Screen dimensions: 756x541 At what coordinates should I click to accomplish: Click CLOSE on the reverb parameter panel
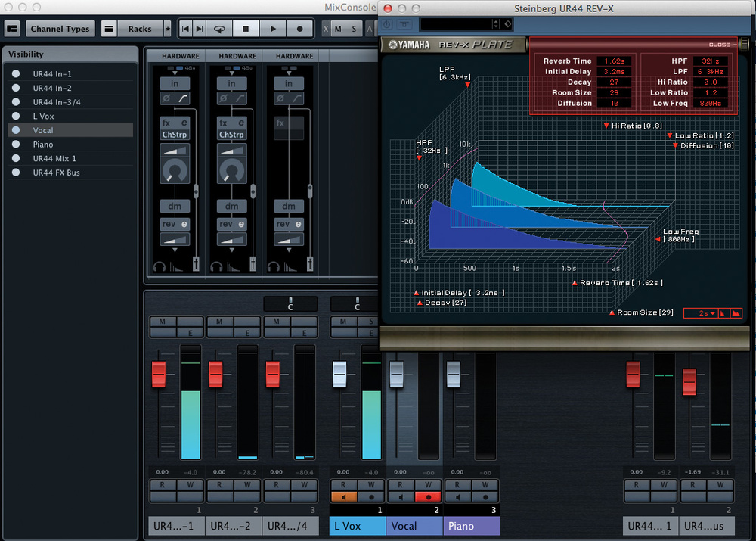pos(719,45)
